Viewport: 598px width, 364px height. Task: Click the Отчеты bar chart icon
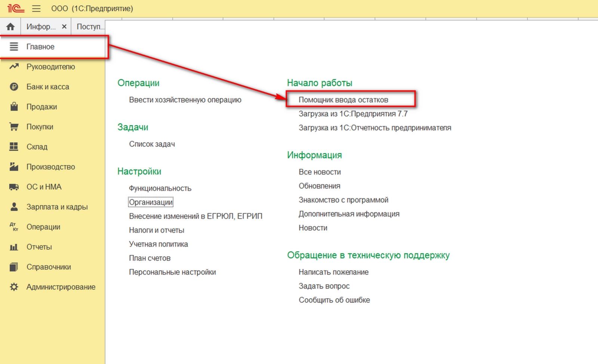14,247
